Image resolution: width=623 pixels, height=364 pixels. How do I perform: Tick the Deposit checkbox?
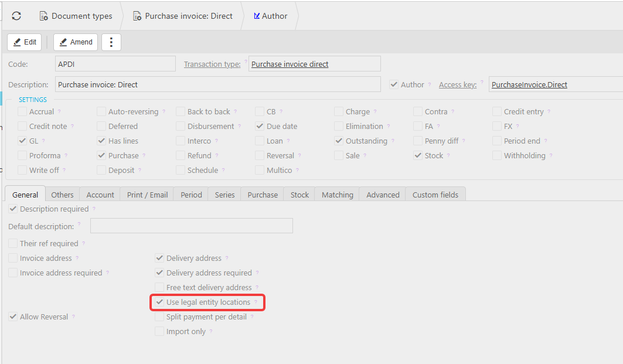pyautogui.click(x=101, y=171)
